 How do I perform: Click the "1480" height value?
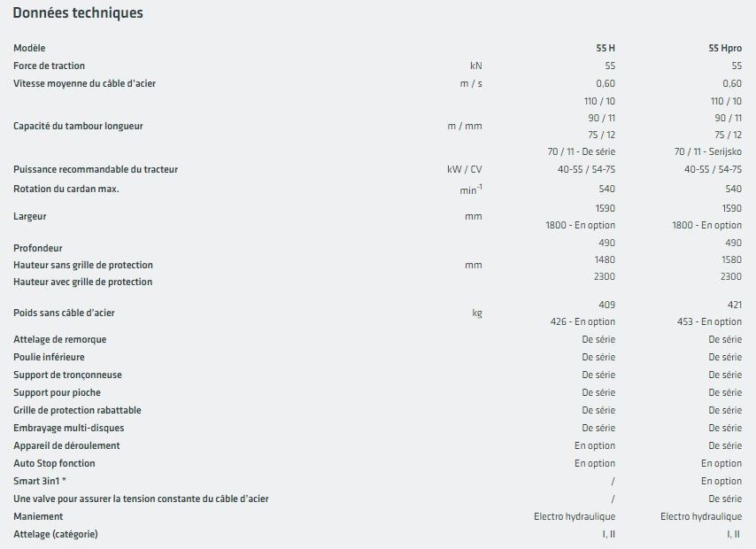pyautogui.click(x=606, y=259)
